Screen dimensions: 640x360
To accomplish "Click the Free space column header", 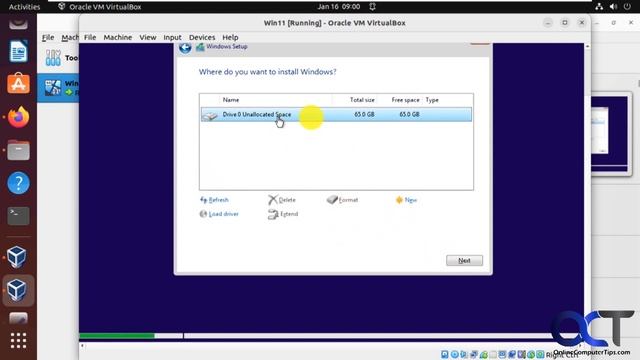I will [x=405, y=100].
